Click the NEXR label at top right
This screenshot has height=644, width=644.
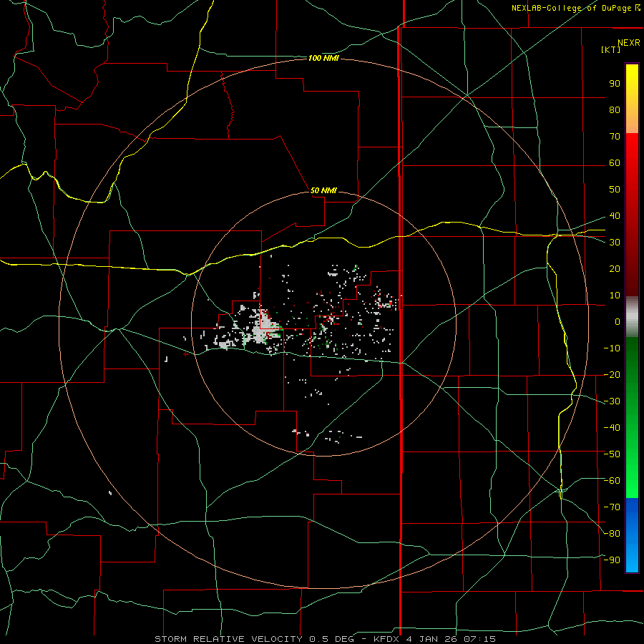tap(629, 43)
